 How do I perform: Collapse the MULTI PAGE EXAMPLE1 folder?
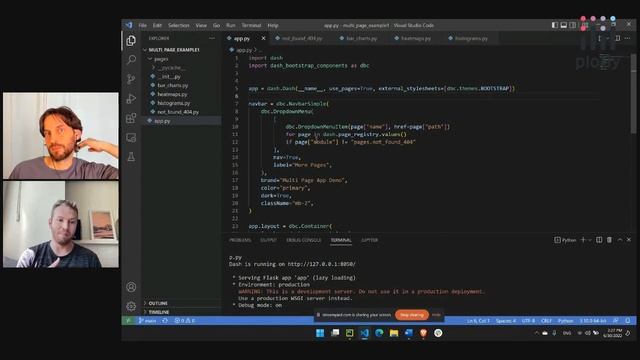pos(174,50)
